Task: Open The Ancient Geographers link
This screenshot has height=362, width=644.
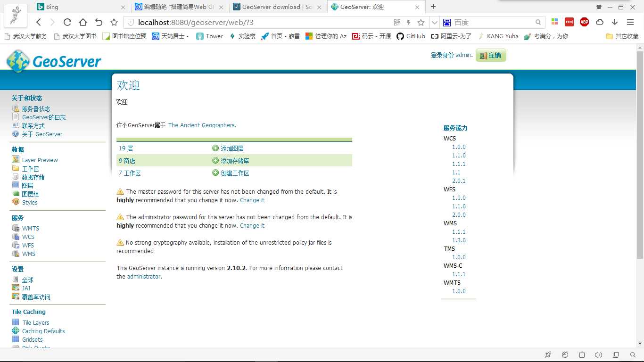Action: point(201,125)
